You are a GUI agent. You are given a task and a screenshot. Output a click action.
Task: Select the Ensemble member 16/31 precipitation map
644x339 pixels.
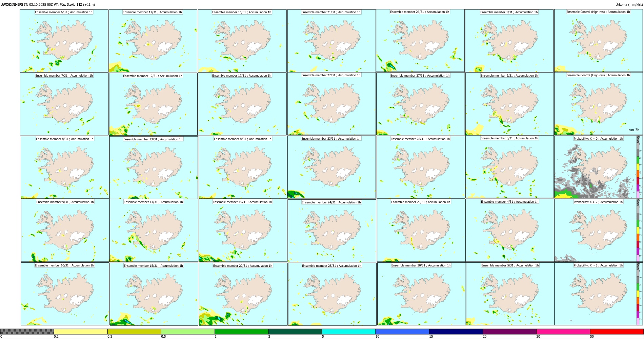(x=242, y=41)
